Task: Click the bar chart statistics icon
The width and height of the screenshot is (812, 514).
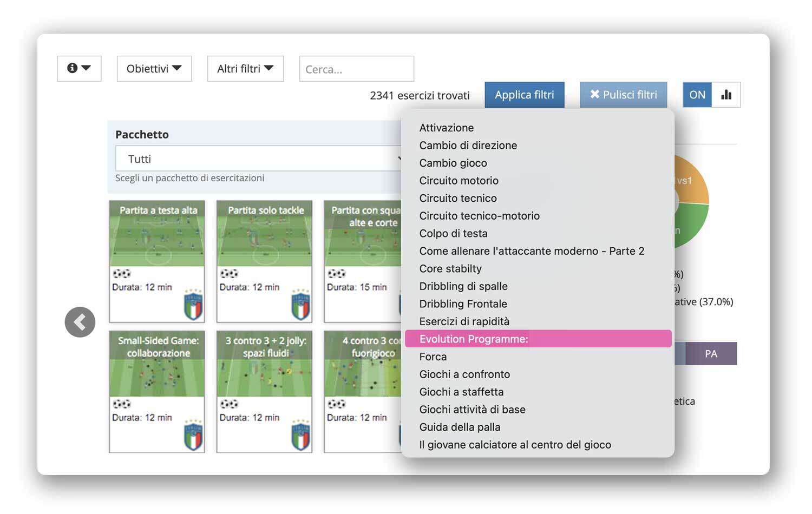Action: pyautogui.click(x=726, y=95)
